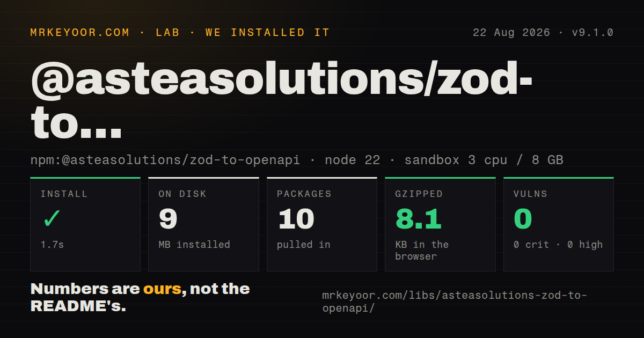The width and height of the screenshot is (644, 338).
Task: Open the mrkeyoor.com/libs/asteasolutions-zod-to-openapi/ URL
Action: (455, 302)
